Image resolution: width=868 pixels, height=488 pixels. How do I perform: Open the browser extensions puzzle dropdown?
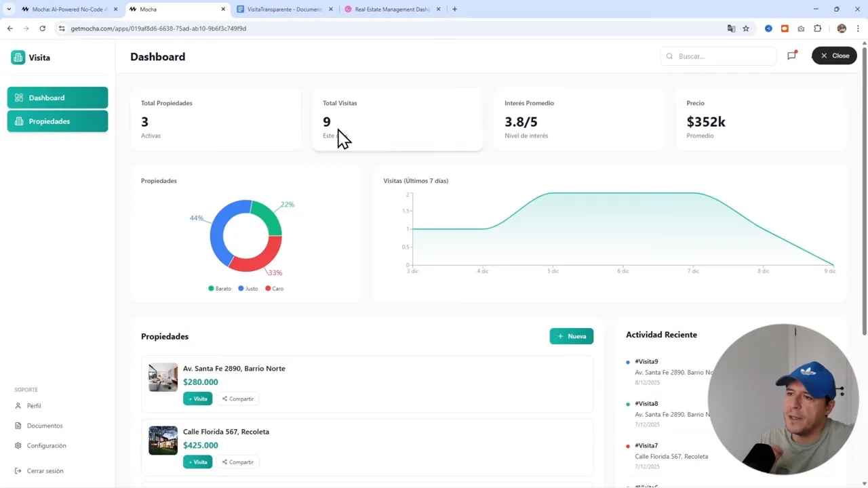[x=818, y=28]
